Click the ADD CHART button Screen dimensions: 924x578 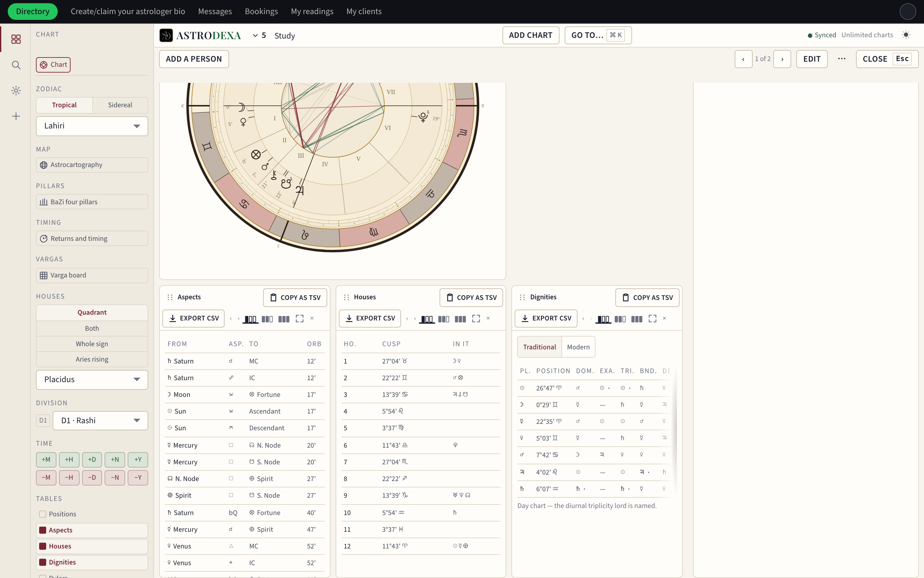point(530,35)
